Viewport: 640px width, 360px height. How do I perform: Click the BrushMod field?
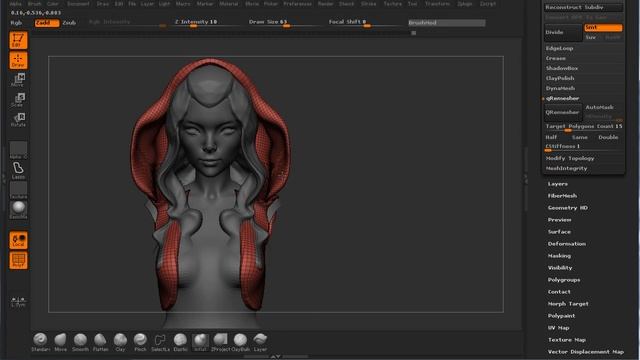tap(447, 23)
